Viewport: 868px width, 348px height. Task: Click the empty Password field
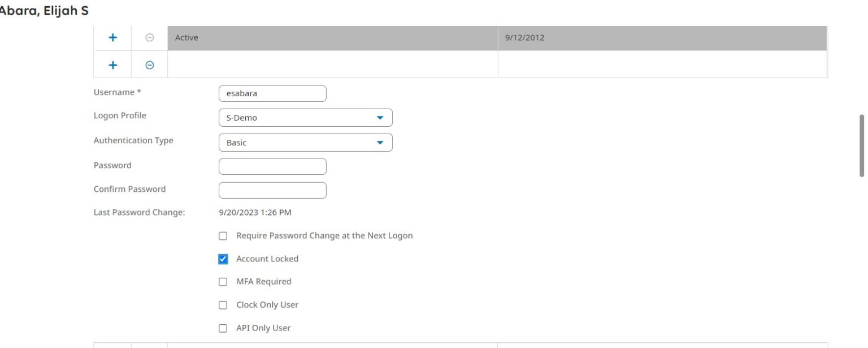272,166
